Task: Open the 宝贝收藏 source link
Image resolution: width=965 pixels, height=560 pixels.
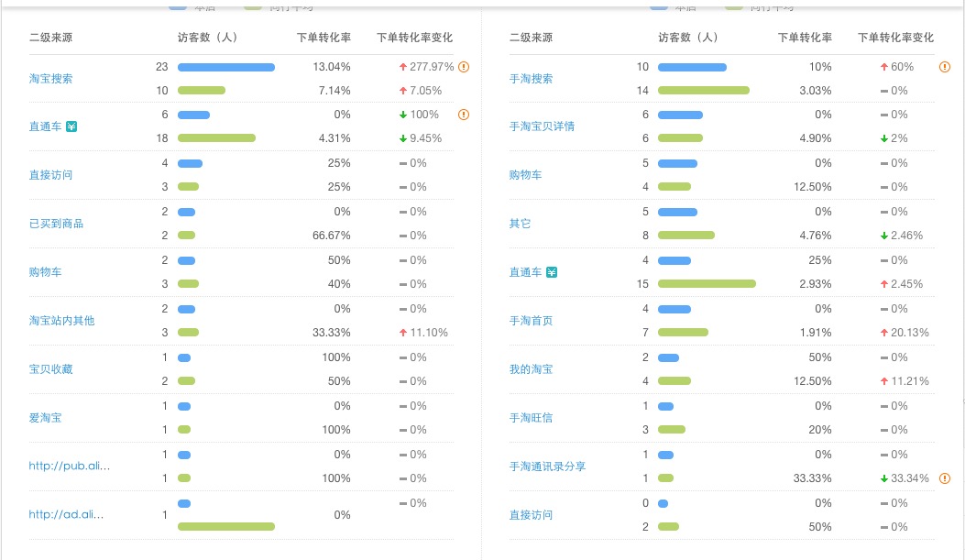Action: pos(50,369)
